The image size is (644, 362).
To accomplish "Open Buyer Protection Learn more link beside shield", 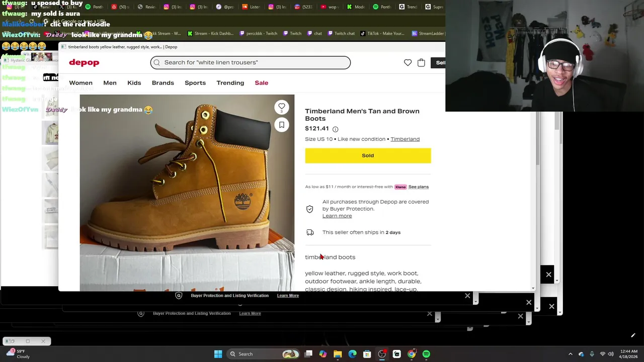I will pos(337,216).
